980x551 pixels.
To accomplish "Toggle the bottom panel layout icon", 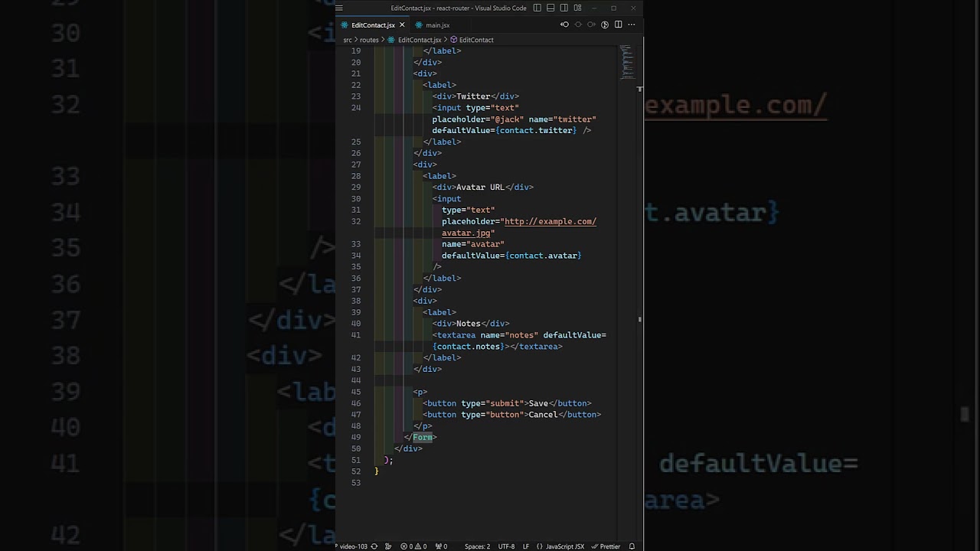I will [550, 8].
